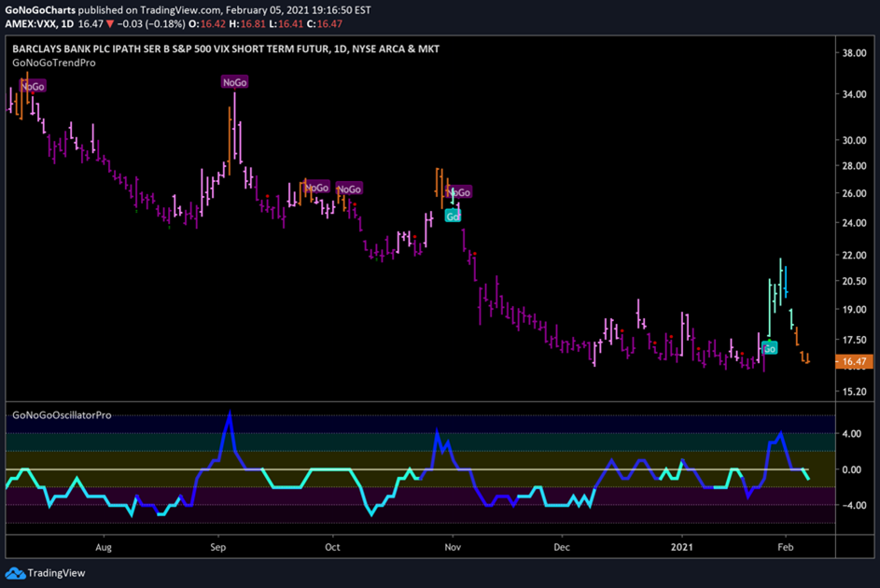Click the −0.03 (−0.18%) change value
The height and width of the screenshot is (588, 880).
click(x=150, y=24)
